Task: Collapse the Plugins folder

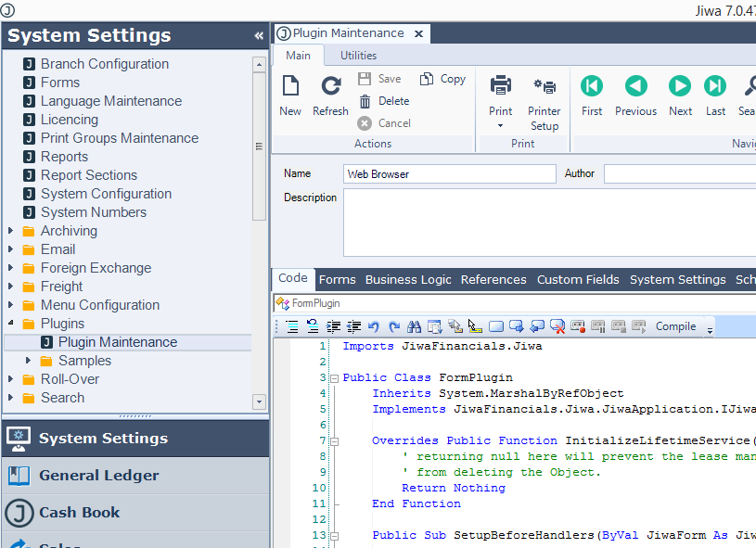Action: coord(10,324)
